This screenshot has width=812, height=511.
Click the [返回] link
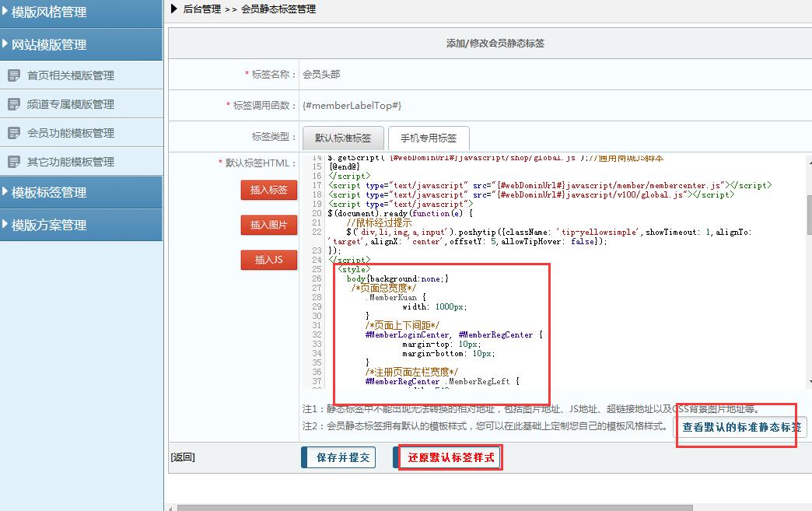tap(183, 457)
